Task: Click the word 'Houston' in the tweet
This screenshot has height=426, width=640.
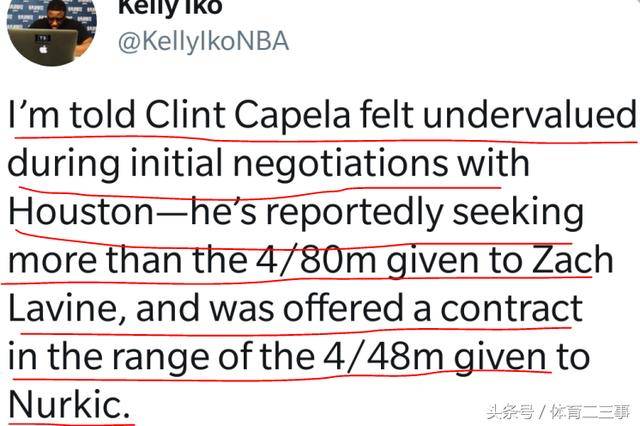Action: (81, 211)
